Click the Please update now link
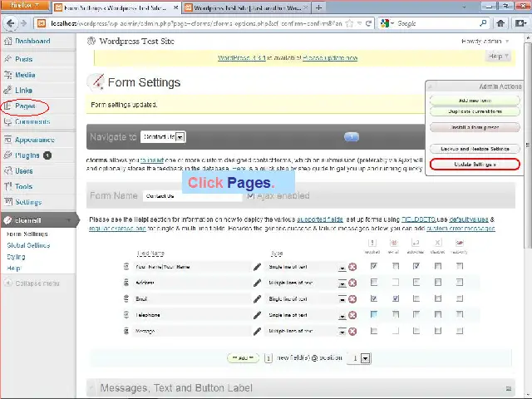 coord(330,58)
